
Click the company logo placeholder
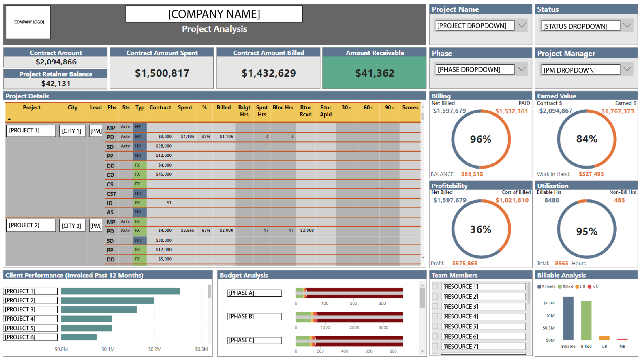(x=28, y=22)
